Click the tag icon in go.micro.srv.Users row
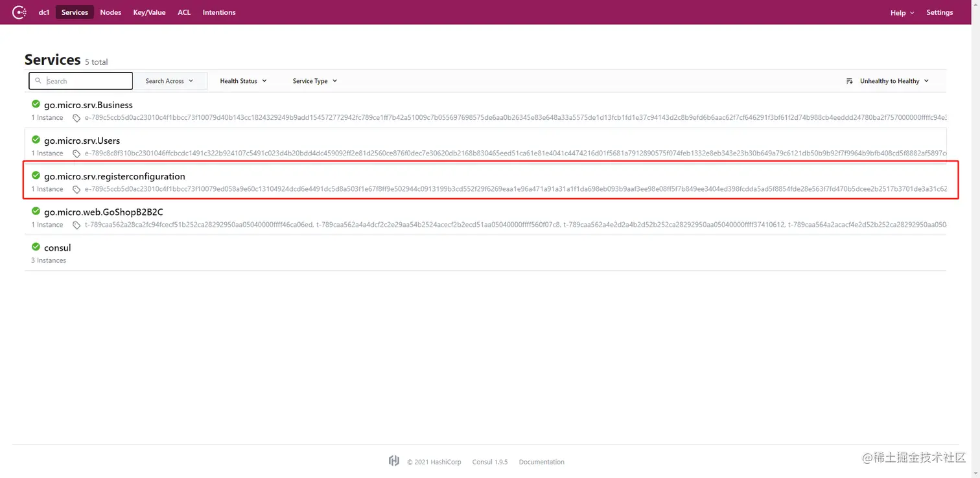Viewport: 980px width, 478px height. click(x=76, y=154)
